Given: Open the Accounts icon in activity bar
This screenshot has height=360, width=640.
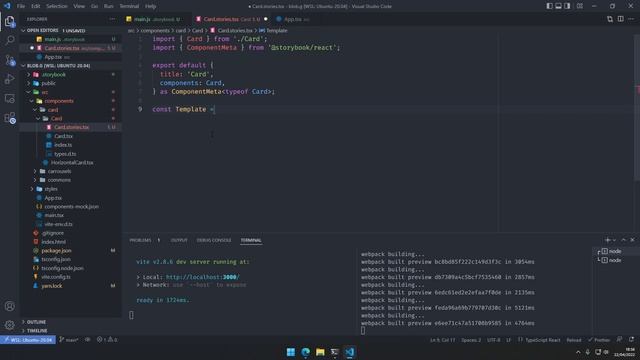Looking at the screenshot, I should (9, 306).
